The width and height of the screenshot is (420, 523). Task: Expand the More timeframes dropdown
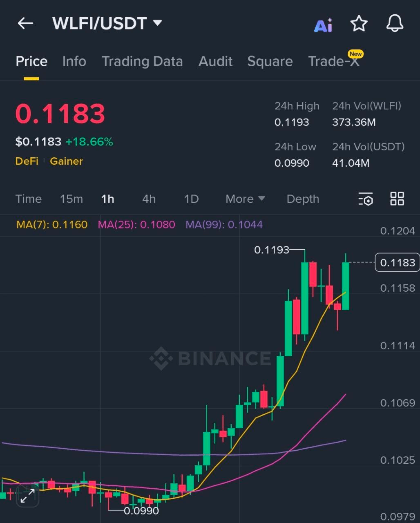pos(244,199)
